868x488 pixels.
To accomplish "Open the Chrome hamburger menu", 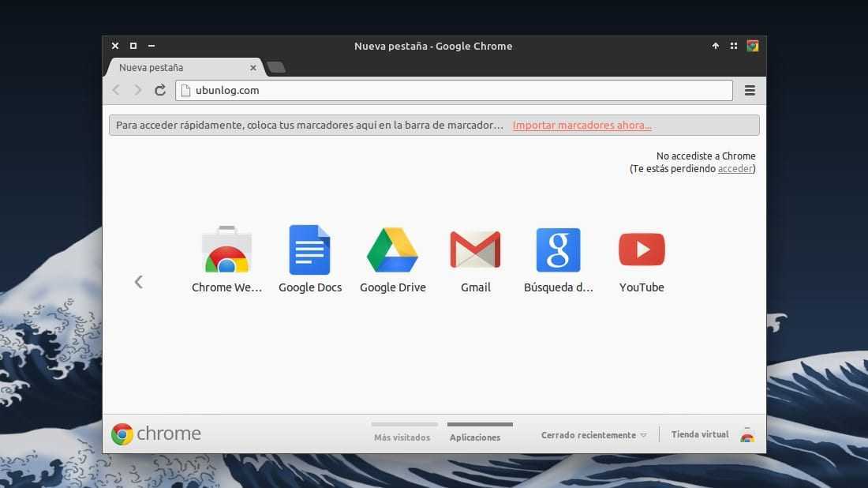I will coord(750,90).
